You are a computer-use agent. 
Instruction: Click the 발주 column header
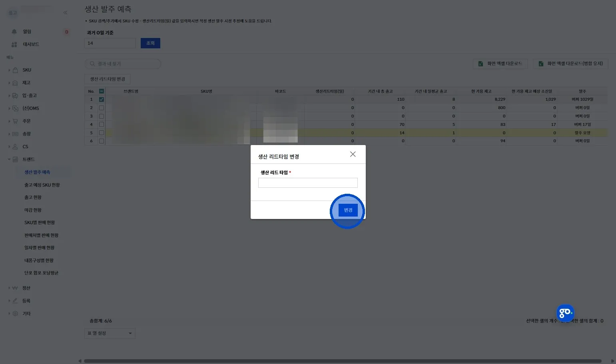(x=582, y=91)
